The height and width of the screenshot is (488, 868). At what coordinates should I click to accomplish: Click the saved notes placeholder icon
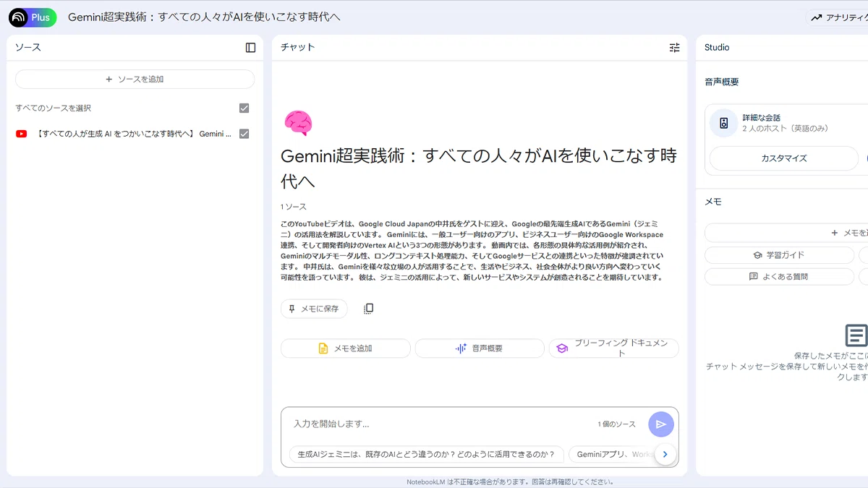(x=856, y=335)
